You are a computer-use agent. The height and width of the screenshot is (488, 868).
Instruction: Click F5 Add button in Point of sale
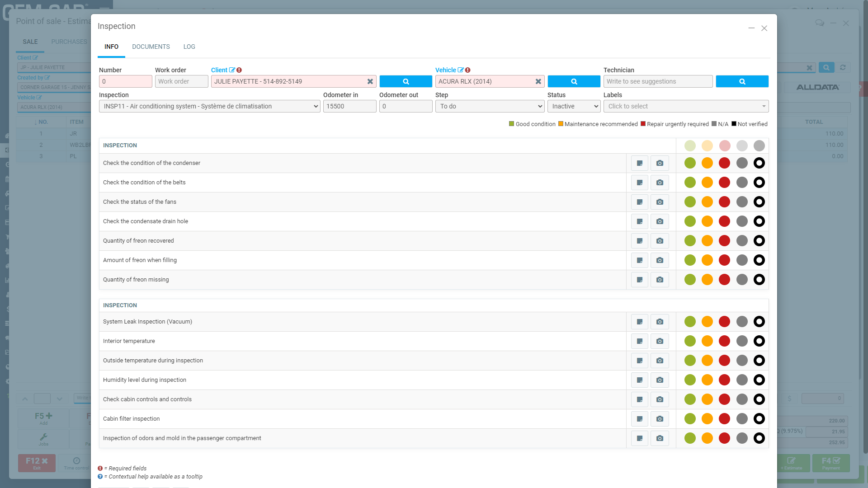pos(43,418)
